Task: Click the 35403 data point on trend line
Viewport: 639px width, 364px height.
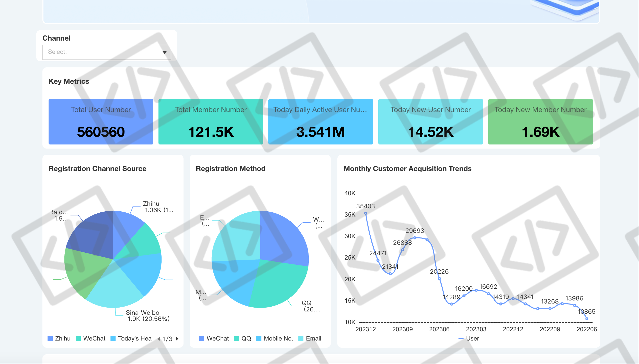Action: [366, 213]
